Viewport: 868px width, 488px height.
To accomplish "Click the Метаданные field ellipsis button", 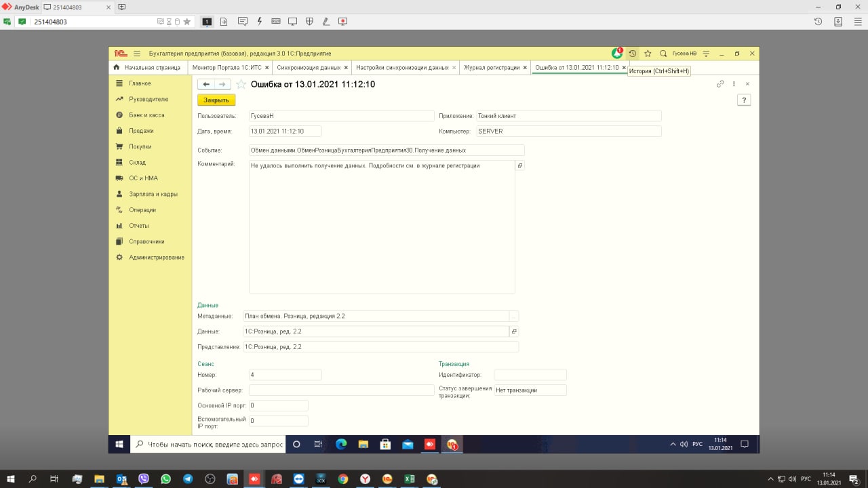I will (514, 316).
